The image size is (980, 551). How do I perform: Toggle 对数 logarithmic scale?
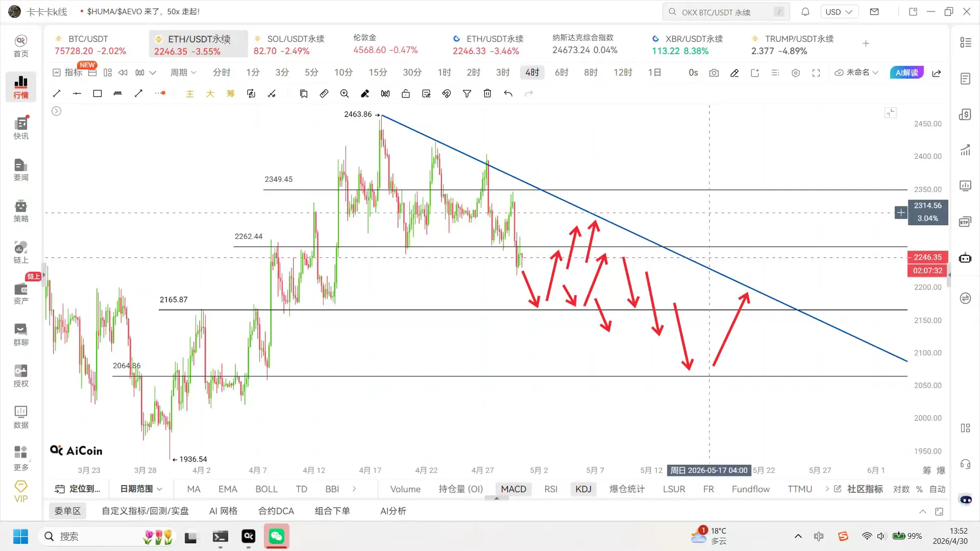click(x=901, y=489)
